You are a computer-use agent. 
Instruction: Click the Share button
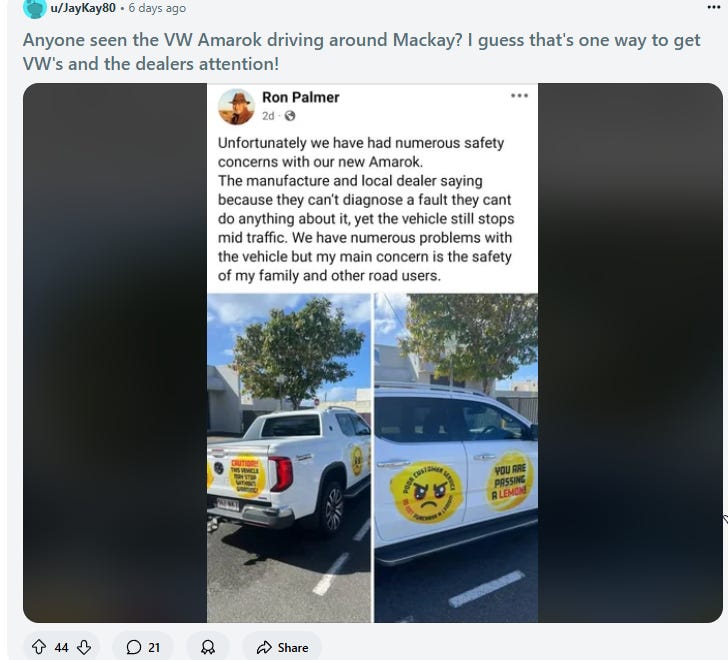[x=282, y=647]
